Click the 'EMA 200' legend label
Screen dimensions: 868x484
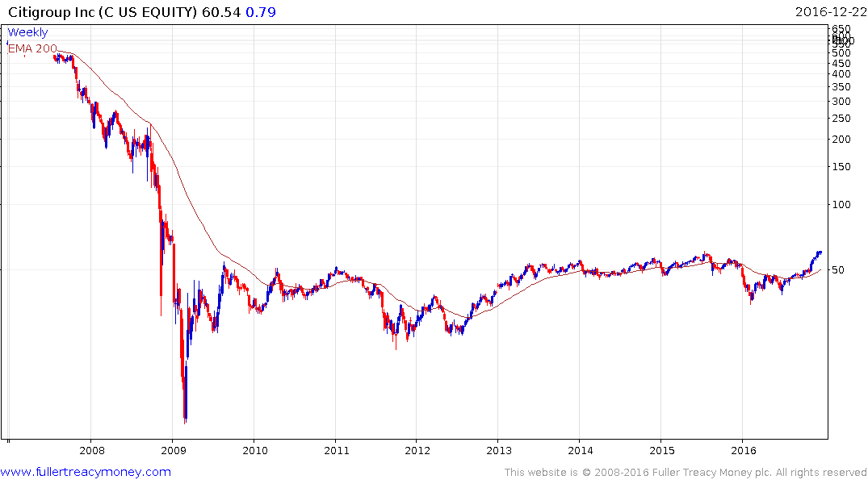(32, 48)
